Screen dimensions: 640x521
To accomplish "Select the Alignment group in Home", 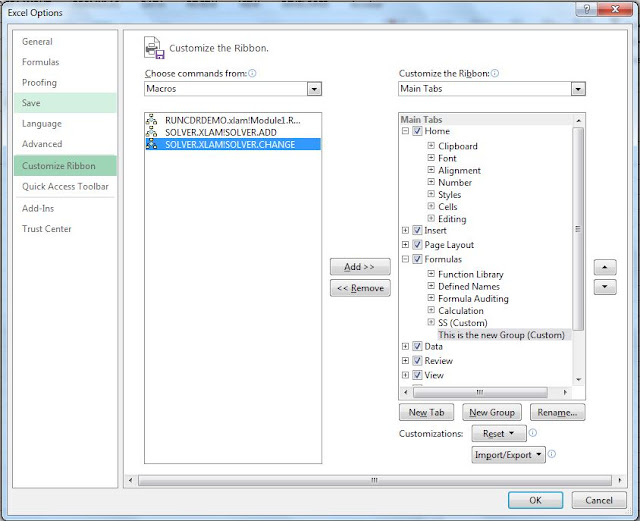I will tap(459, 170).
